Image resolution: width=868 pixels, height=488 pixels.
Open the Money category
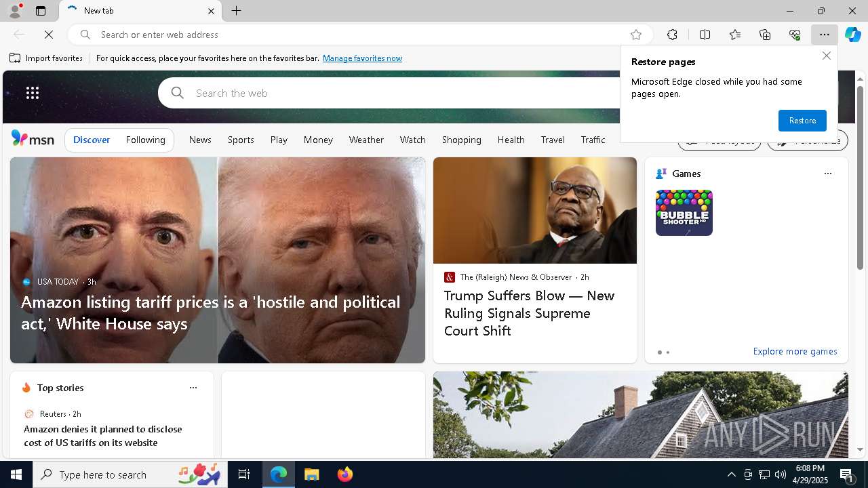click(318, 140)
